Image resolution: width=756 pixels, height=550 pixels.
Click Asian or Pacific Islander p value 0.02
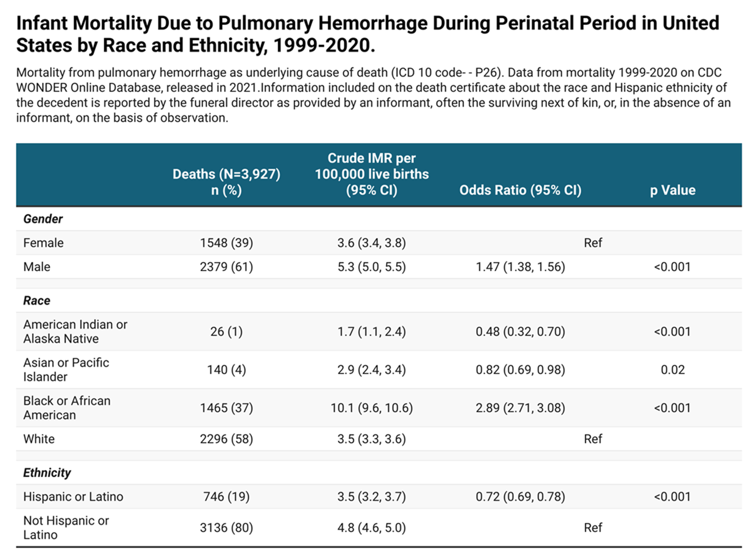pos(673,370)
